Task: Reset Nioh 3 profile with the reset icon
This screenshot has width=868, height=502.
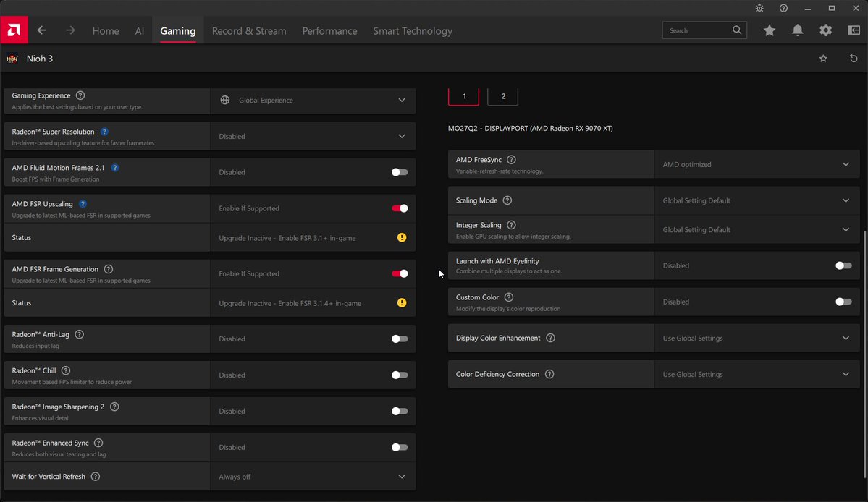Action: (854, 58)
